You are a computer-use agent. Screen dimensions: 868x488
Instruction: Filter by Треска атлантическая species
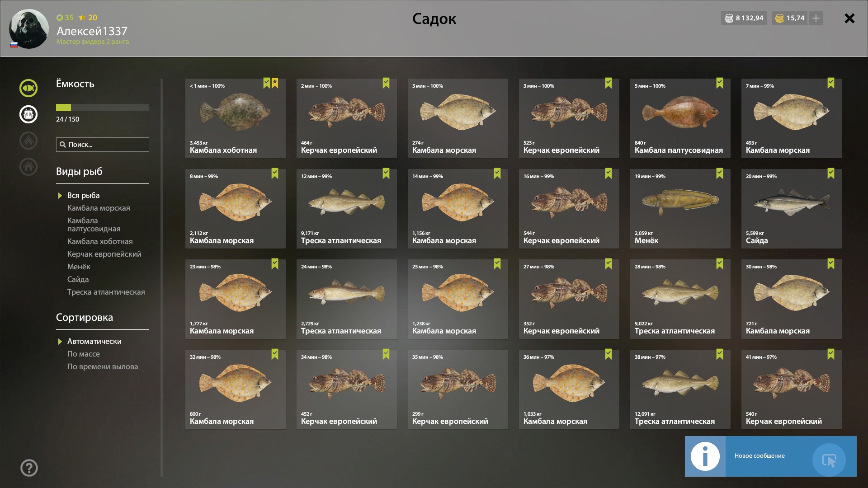pyautogui.click(x=106, y=292)
